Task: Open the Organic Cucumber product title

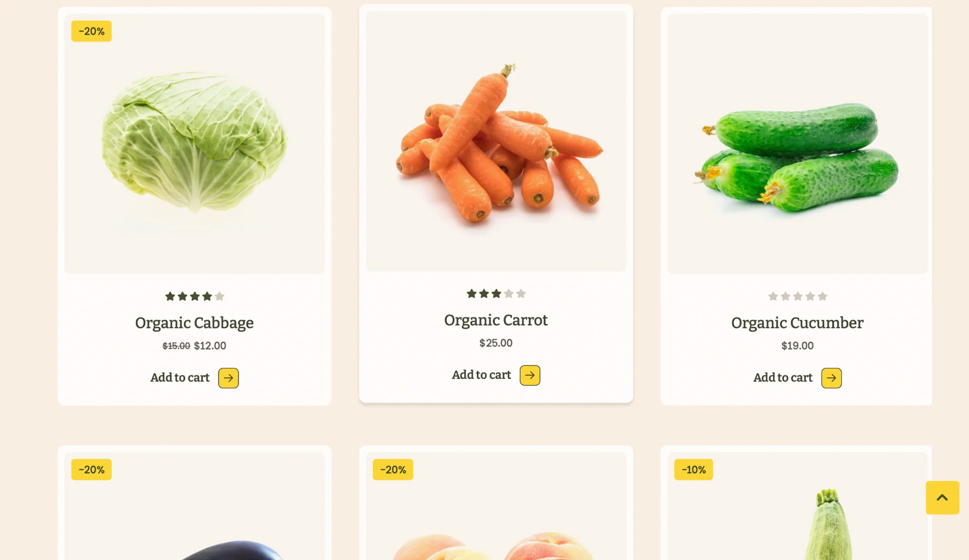Action: [797, 323]
